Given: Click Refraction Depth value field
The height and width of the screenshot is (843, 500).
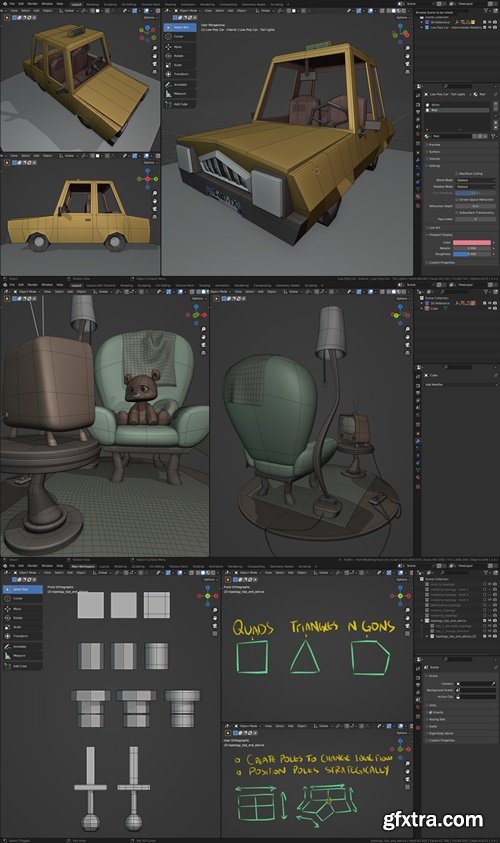Looking at the screenshot, I should coord(475,206).
